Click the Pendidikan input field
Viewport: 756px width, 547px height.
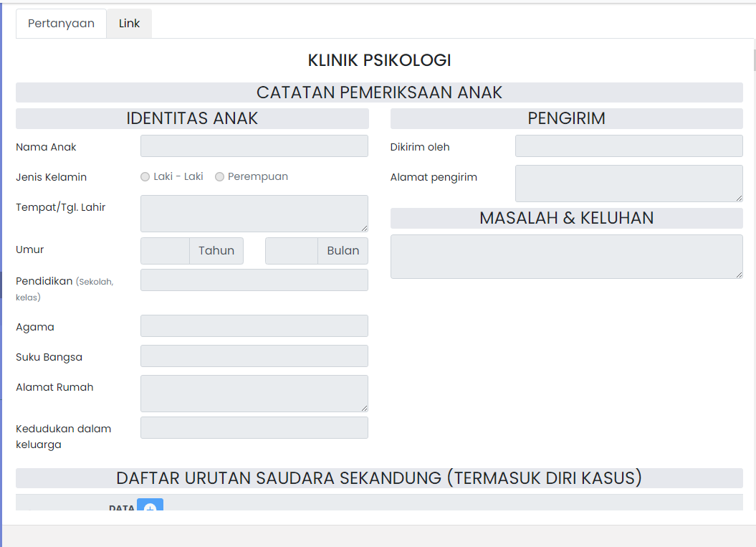click(254, 280)
